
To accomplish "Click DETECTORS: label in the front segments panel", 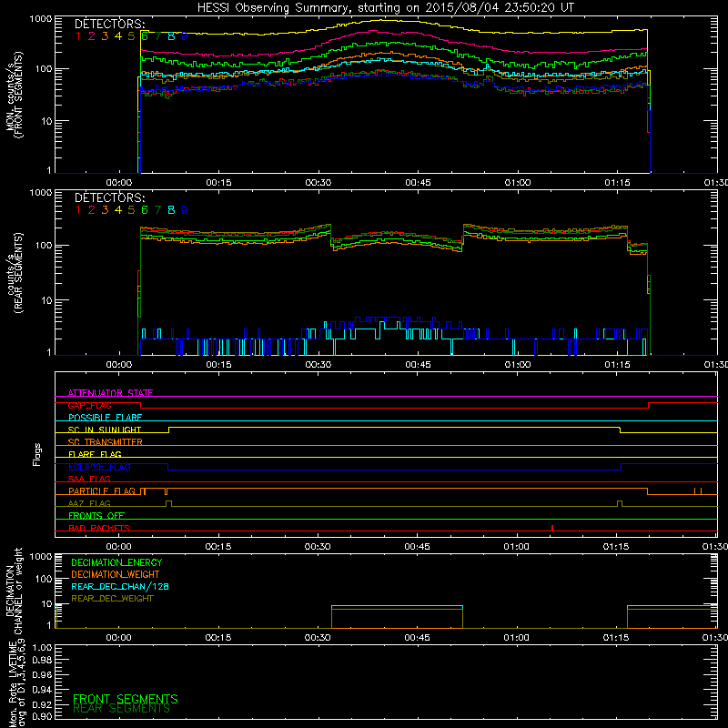I will (109, 25).
